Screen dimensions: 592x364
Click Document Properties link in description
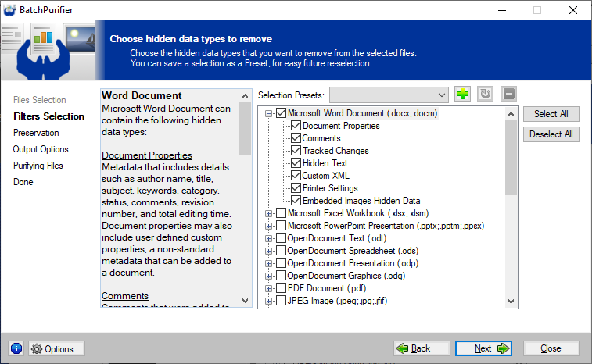point(147,155)
